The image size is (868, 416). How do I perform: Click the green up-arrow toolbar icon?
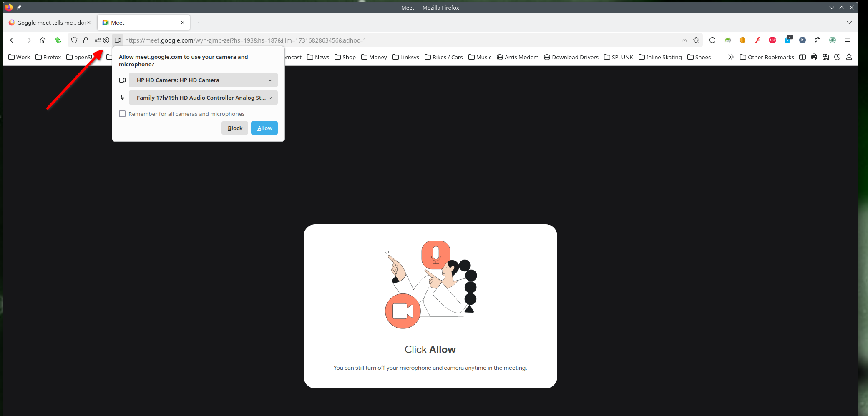pyautogui.click(x=58, y=40)
